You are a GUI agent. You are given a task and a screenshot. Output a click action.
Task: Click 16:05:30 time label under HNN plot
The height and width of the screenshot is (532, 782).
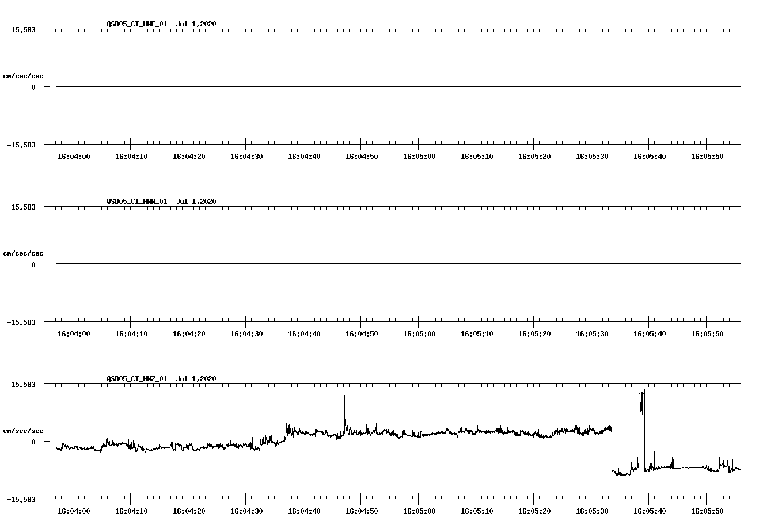pos(592,334)
